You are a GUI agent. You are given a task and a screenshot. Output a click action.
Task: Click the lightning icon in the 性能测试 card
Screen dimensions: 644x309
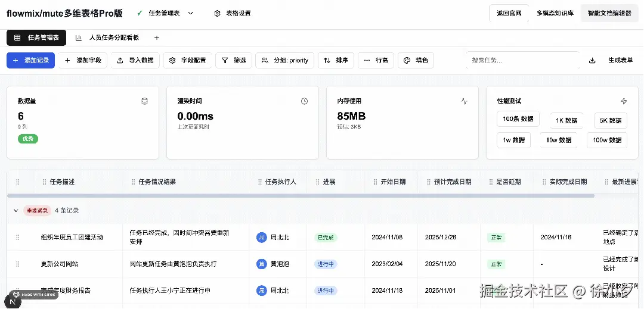pyautogui.click(x=624, y=101)
